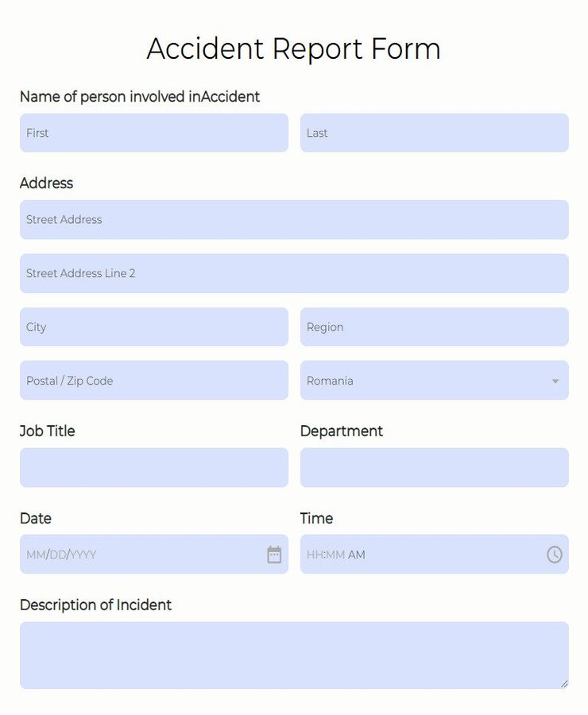Click the dropdown arrow on the country field
The height and width of the screenshot is (715, 588).
[555, 381]
